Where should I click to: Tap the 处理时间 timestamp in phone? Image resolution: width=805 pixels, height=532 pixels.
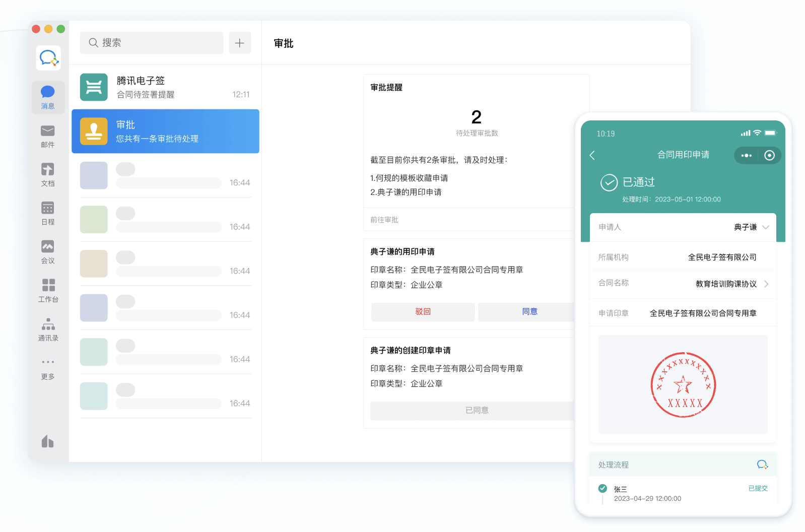pyautogui.click(x=672, y=199)
